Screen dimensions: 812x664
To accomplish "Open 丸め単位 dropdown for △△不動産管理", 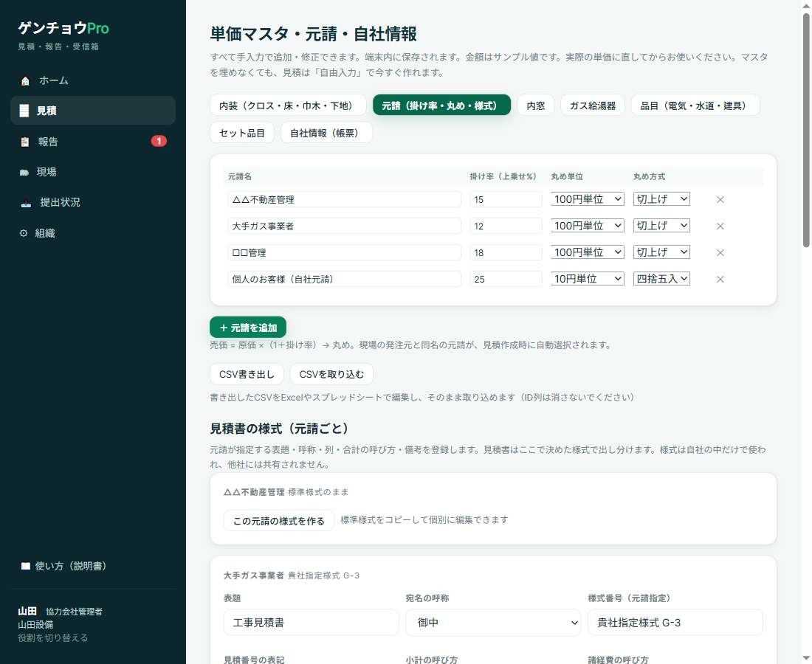I will pos(588,199).
